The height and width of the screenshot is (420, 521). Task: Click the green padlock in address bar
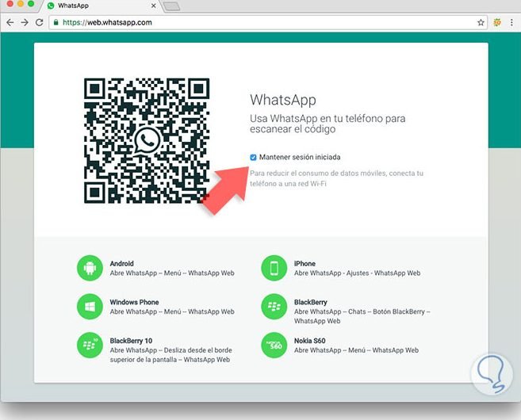click(x=56, y=22)
